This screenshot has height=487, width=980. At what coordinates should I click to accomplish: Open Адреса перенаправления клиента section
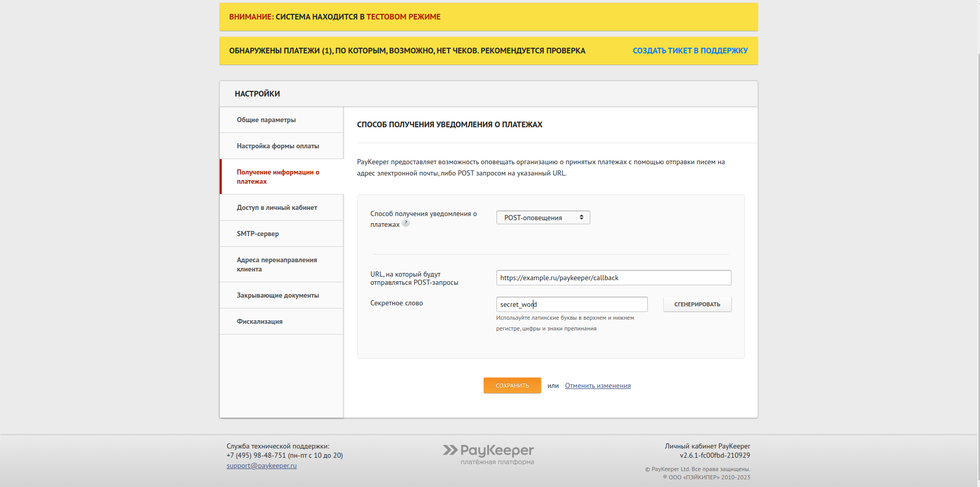(x=277, y=264)
